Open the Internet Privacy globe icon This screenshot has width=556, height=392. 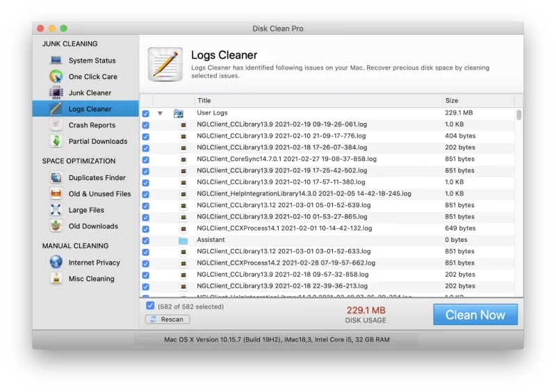click(56, 263)
